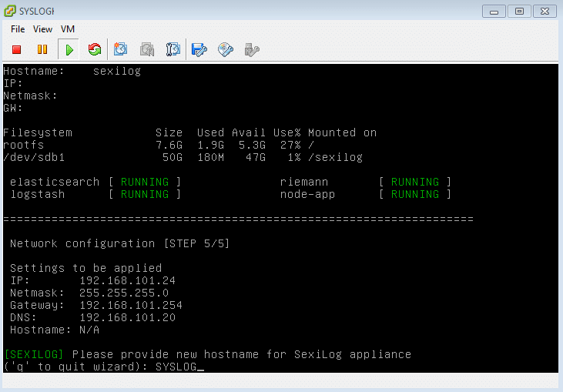The width and height of the screenshot is (563, 392).
Task: Click the Netmask value 255.255.255.0
Action: (x=124, y=293)
